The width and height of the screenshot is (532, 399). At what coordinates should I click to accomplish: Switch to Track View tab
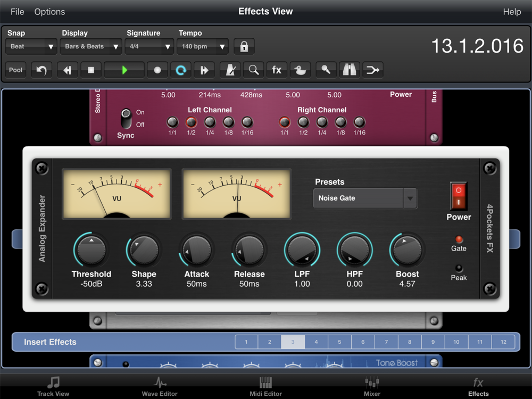(x=53, y=387)
